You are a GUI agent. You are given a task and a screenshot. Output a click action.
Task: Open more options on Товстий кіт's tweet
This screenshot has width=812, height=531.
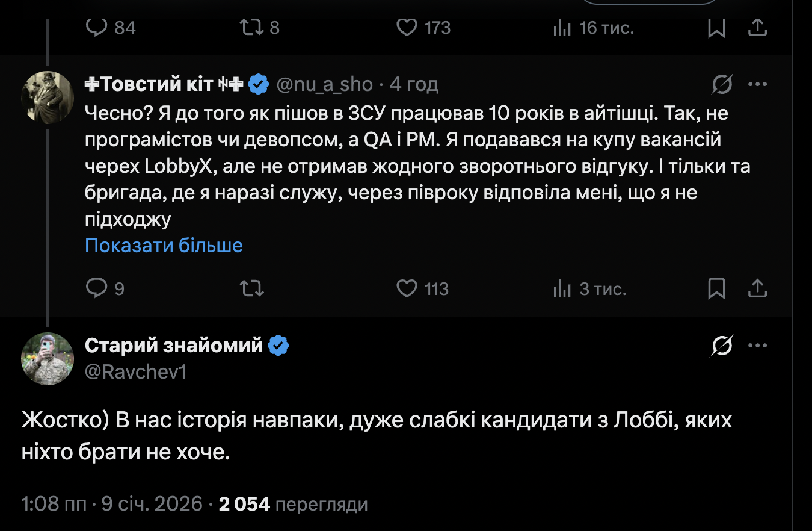[758, 85]
